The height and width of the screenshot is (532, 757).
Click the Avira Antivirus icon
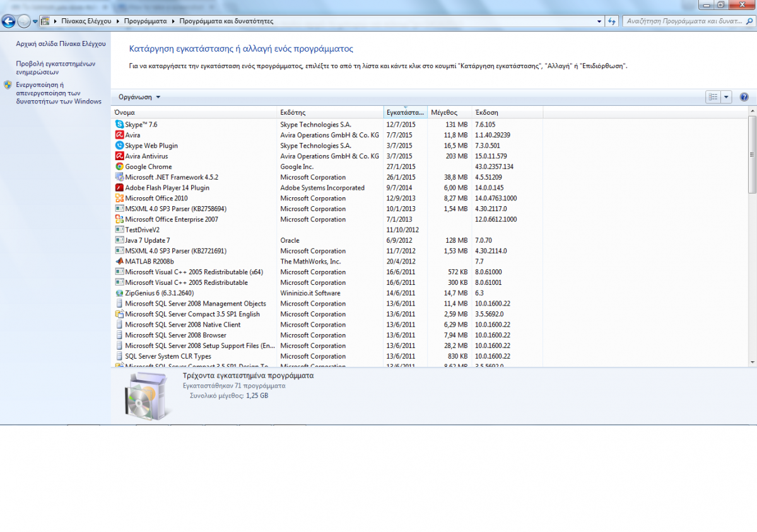click(x=119, y=156)
